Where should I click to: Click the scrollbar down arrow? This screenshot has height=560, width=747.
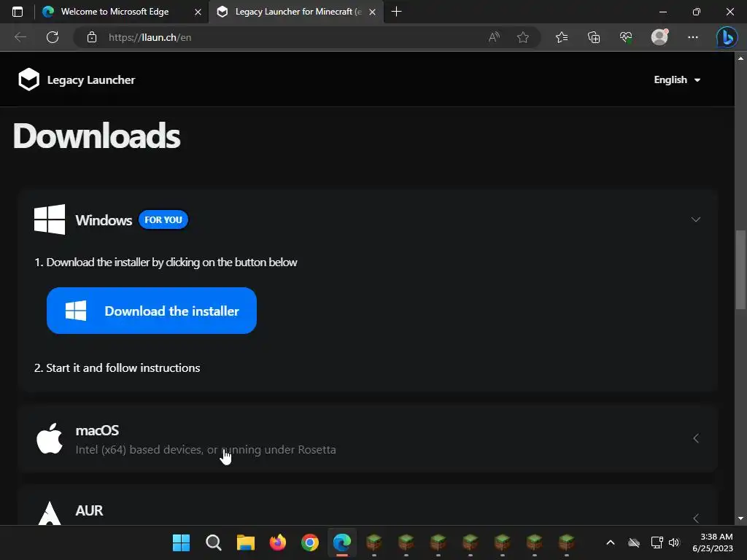point(740,518)
